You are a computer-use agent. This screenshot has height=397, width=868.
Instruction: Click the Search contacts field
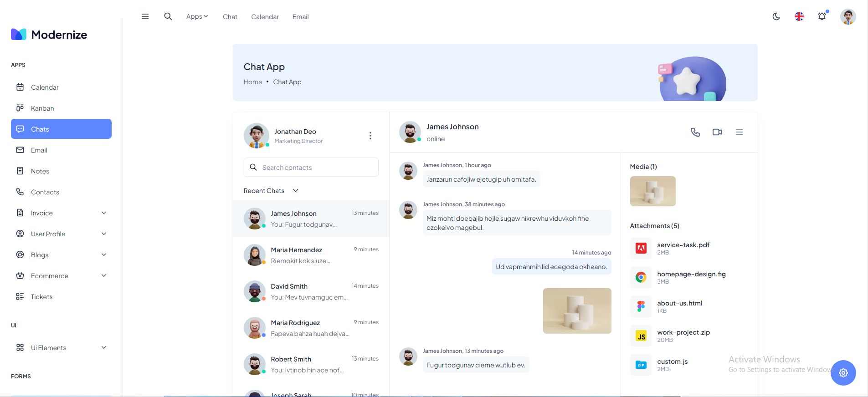coord(311,167)
